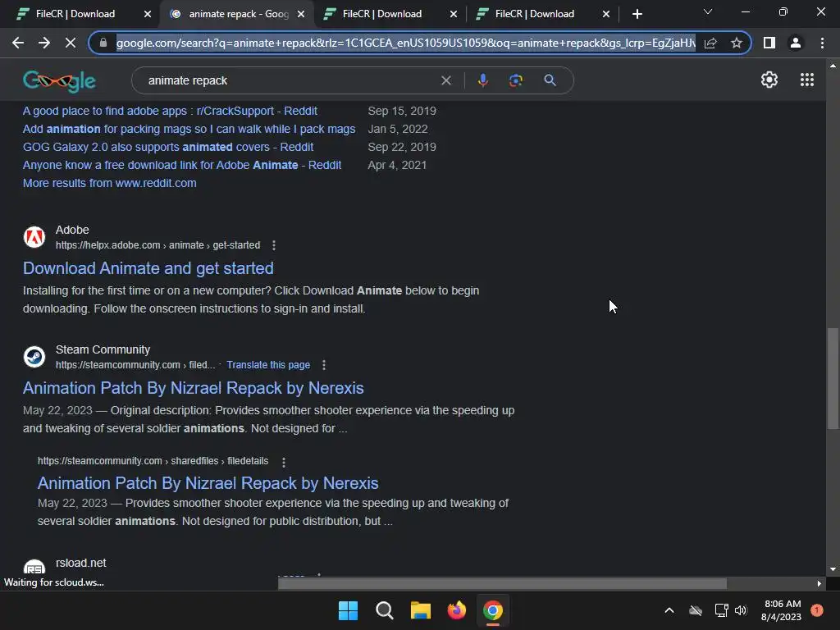Open 'GOG Galaxy 2.0 also supports animated covers'
Viewport: 840px width, 630px height.
click(168, 147)
